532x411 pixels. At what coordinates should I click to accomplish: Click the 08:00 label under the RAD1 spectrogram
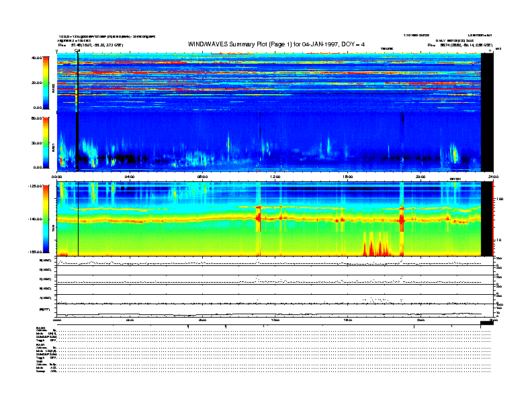tap(203, 177)
